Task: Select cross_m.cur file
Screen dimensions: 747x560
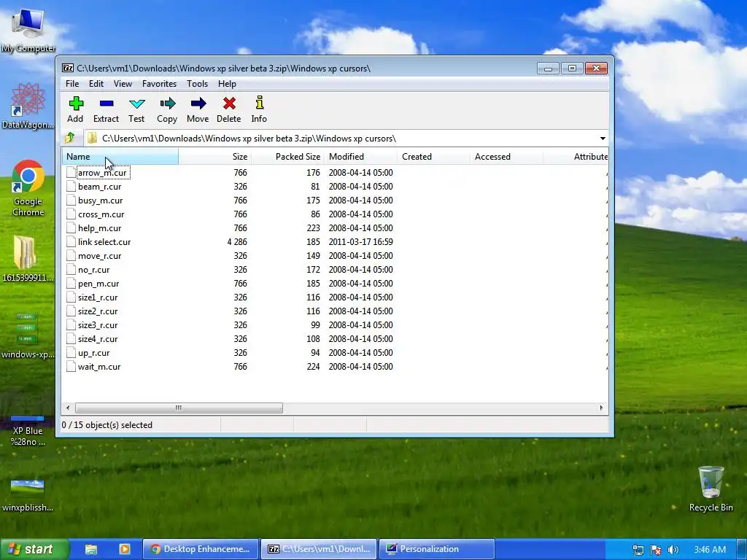Action: click(x=101, y=214)
